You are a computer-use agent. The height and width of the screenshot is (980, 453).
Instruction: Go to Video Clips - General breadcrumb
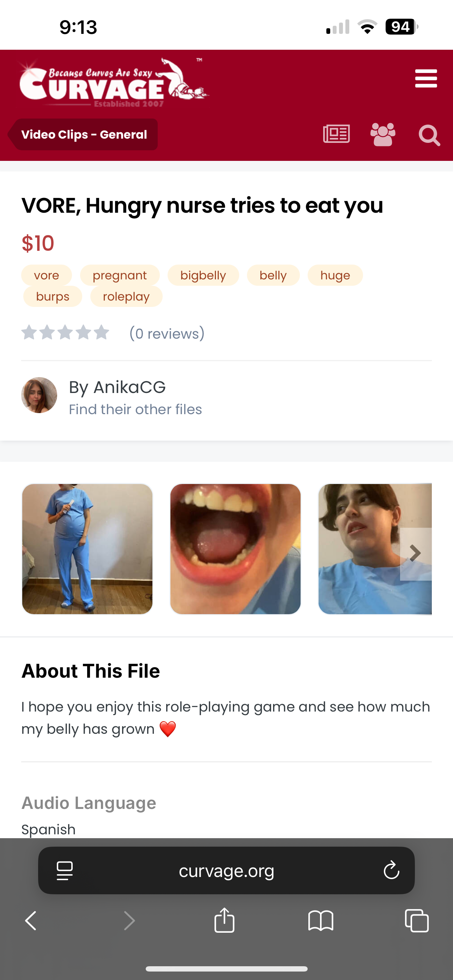(84, 135)
